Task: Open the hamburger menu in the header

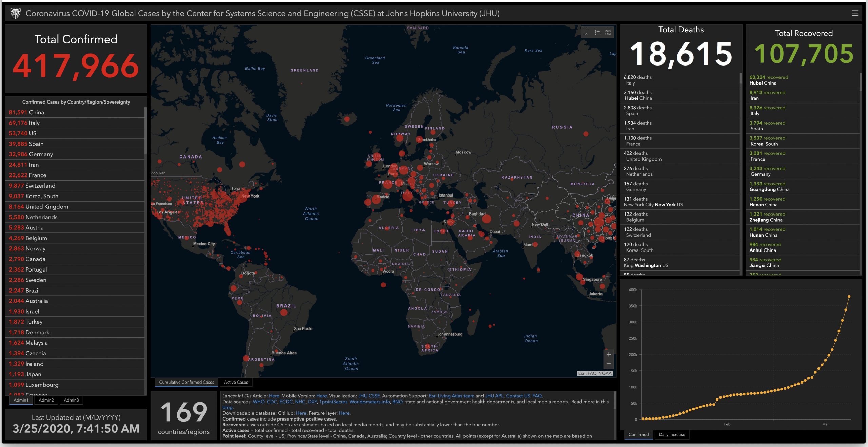Action: click(x=855, y=13)
